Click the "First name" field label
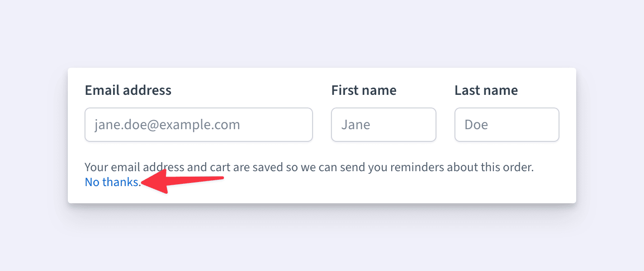Viewport: 644px width, 271px height. (364, 90)
